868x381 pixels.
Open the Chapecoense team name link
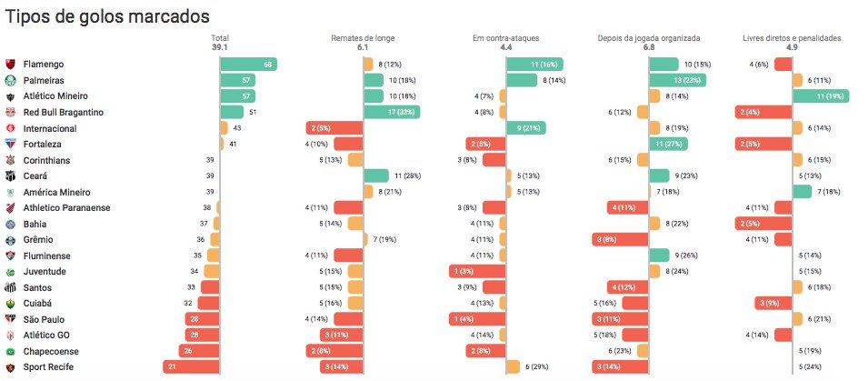click(51, 352)
